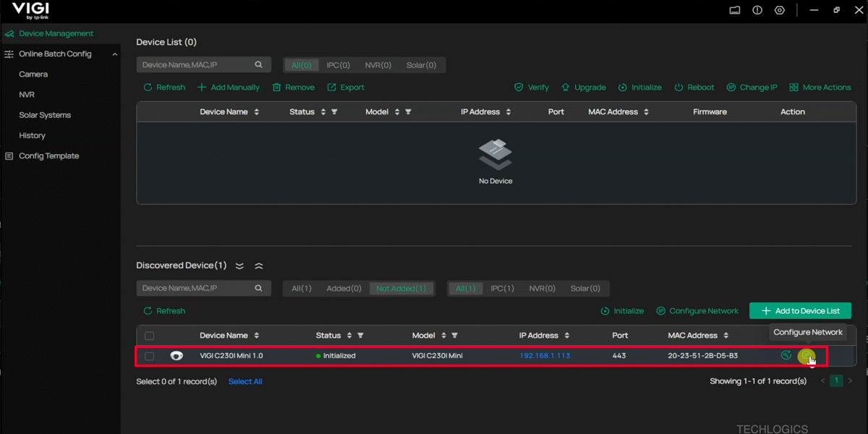Select IPC(1) filter
The width and height of the screenshot is (868, 434).
point(502,289)
